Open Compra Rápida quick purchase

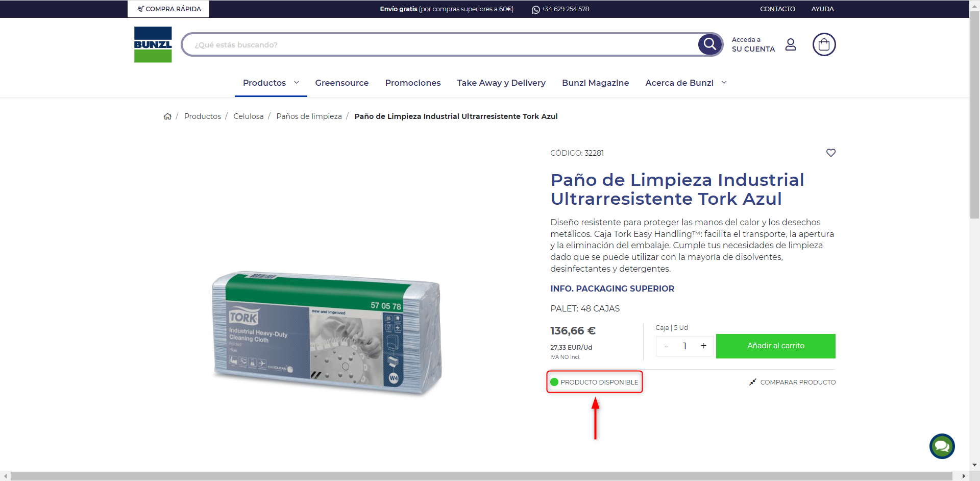coord(168,9)
